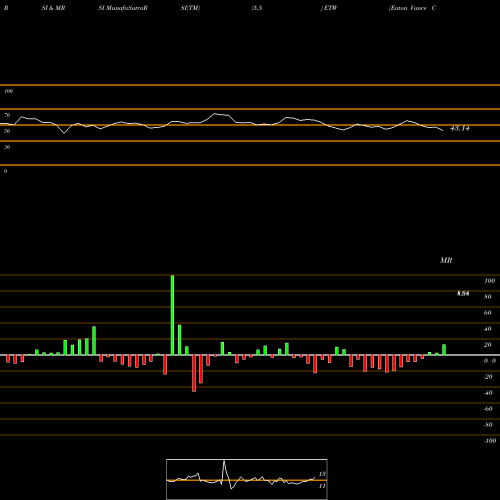The height and width of the screenshot is (500, 500).
Task: Click the '-20' label on MR right axis
Action: point(488,377)
